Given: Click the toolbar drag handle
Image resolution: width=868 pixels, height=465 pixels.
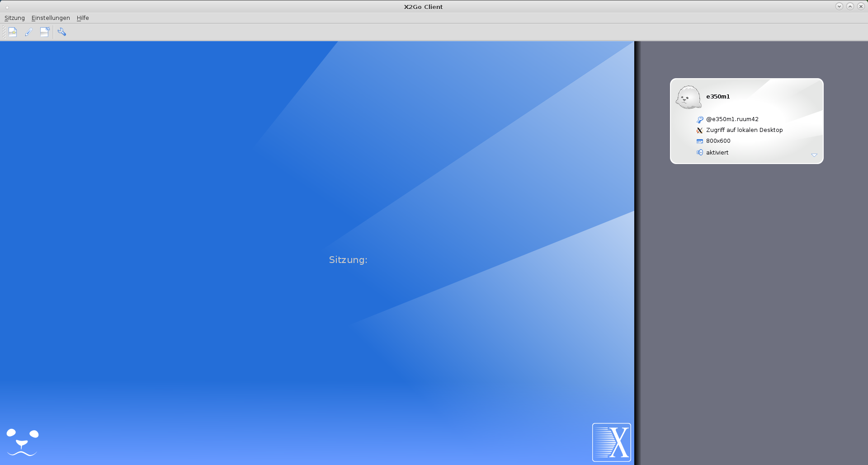Looking at the screenshot, I should pos(4,32).
